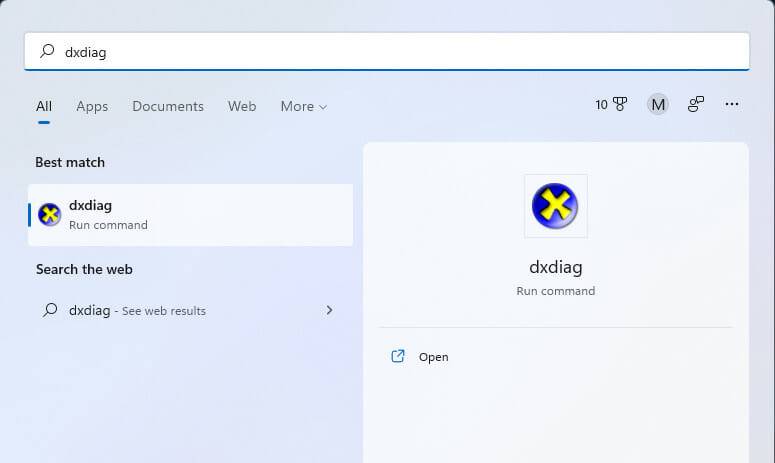Open the dxdiag best match result
The width and height of the screenshot is (775, 463).
point(191,215)
